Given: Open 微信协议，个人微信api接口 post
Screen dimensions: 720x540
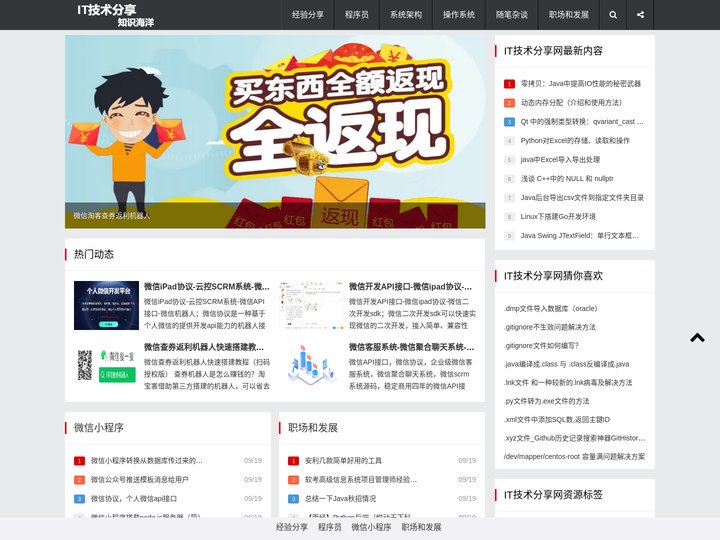Looking at the screenshot, I should tap(134, 499).
